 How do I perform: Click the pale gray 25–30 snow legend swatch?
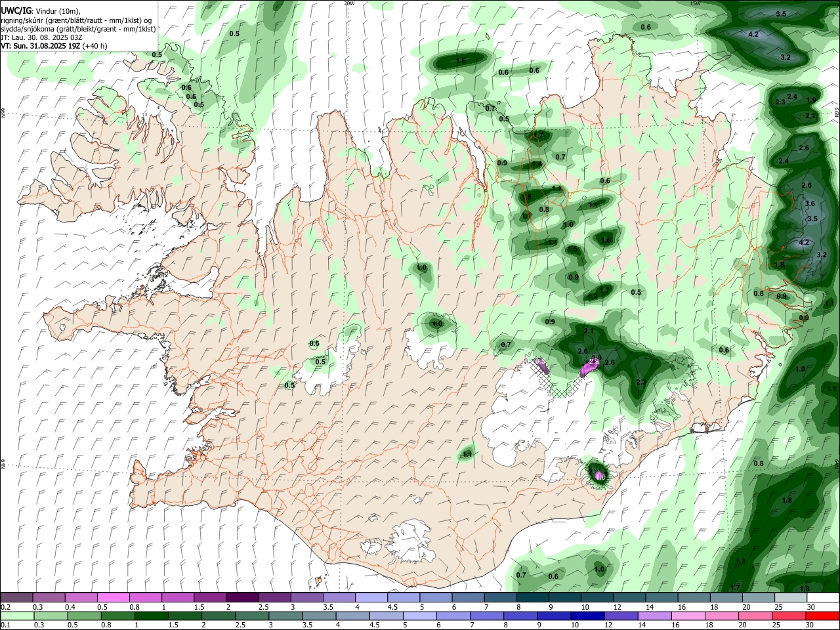789,598
